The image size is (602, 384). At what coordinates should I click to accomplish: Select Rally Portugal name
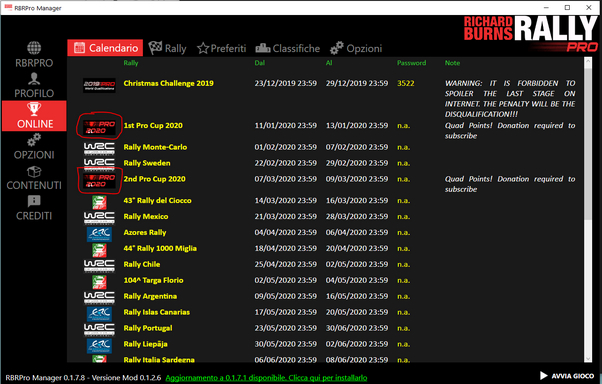148,328
